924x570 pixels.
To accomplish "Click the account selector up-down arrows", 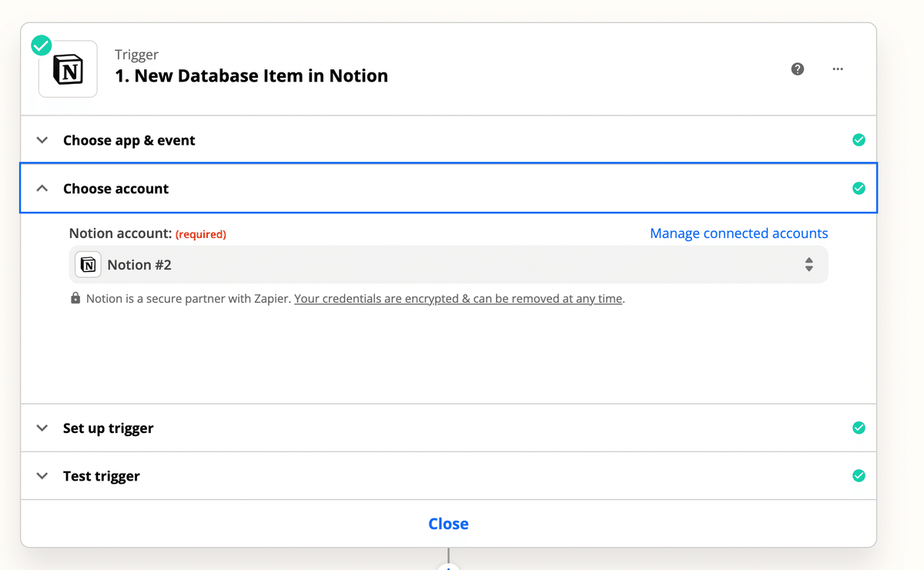I will [809, 265].
